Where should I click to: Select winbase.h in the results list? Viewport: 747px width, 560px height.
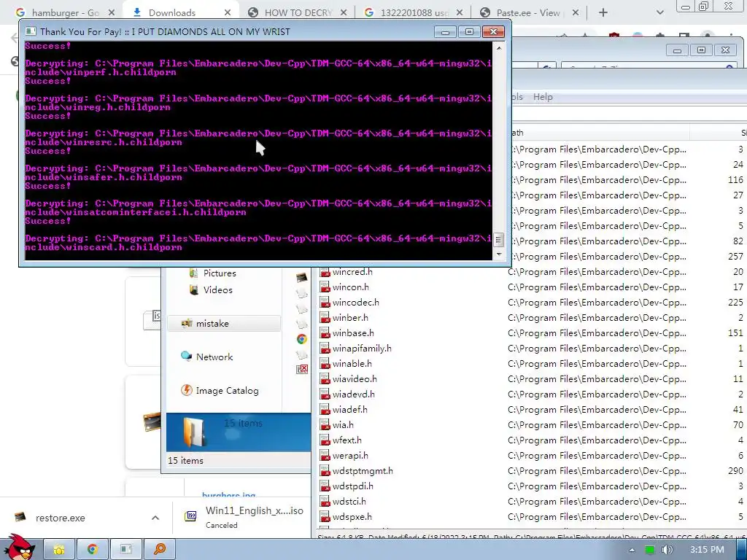point(353,332)
